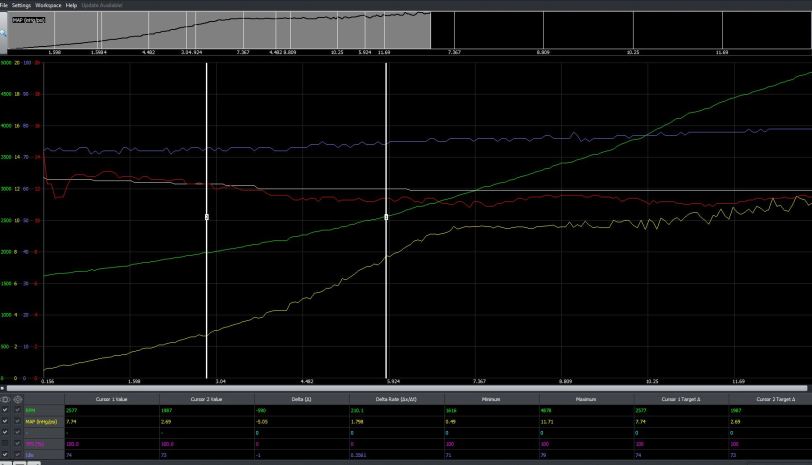Click the MAP label in overview graph
The width and height of the screenshot is (812, 465).
30,19
